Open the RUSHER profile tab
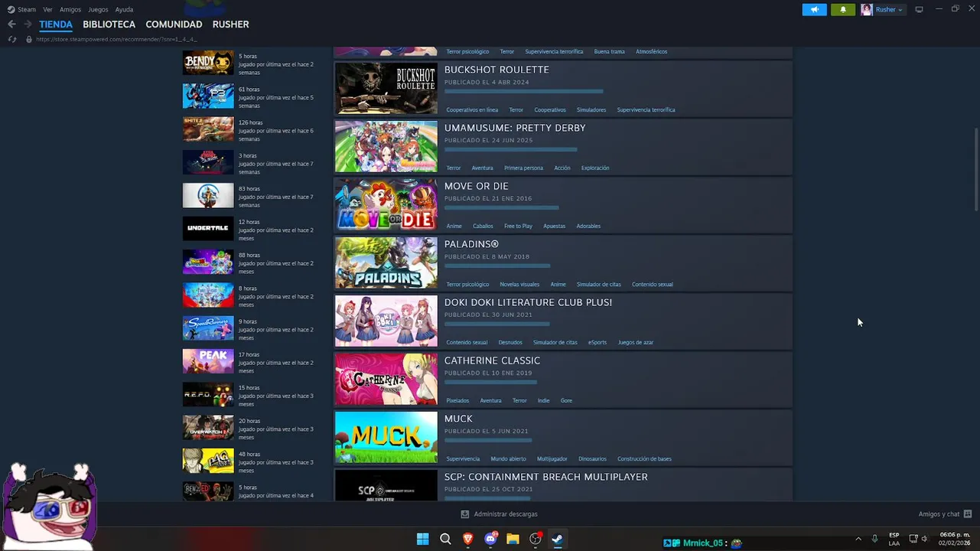 pyautogui.click(x=230, y=24)
